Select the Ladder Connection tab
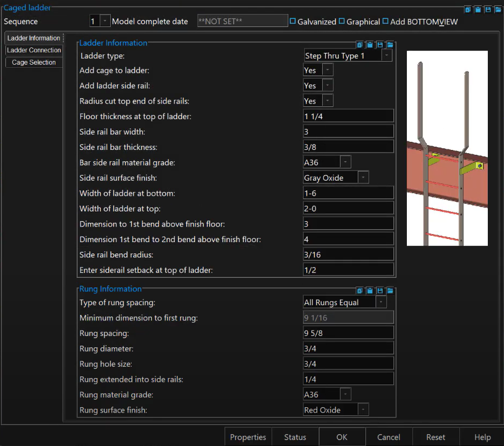 coord(33,50)
